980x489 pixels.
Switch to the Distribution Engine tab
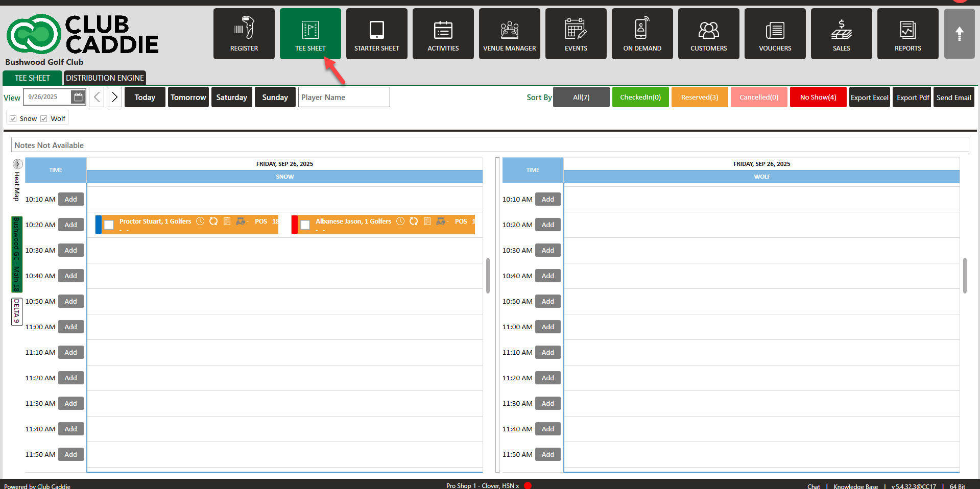click(105, 78)
